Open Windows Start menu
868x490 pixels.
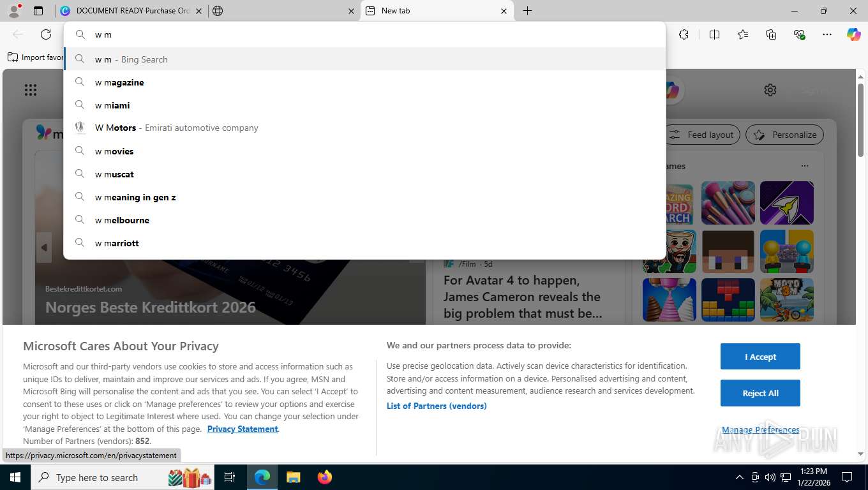tap(15, 477)
